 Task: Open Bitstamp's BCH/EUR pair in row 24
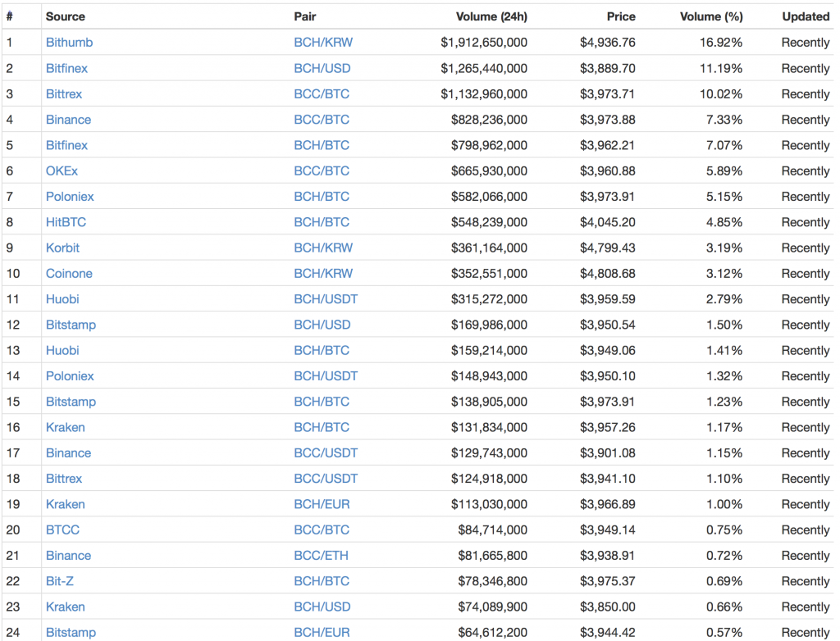[322, 633]
